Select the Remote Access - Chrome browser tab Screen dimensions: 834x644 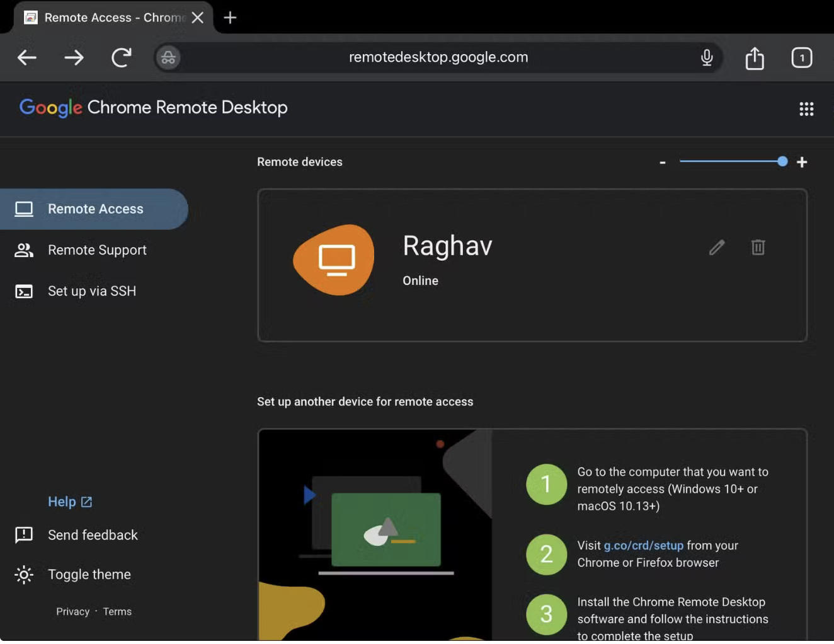tap(113, 18)
